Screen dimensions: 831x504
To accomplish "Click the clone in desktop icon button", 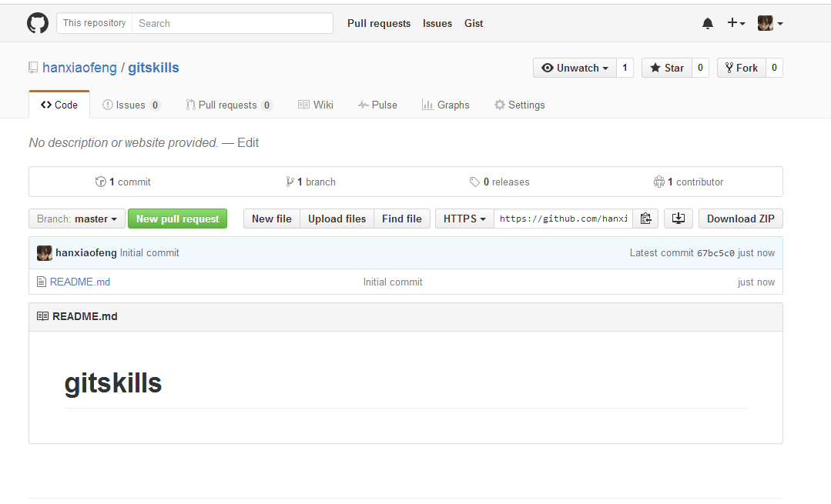I will click(x=679, y=219).
